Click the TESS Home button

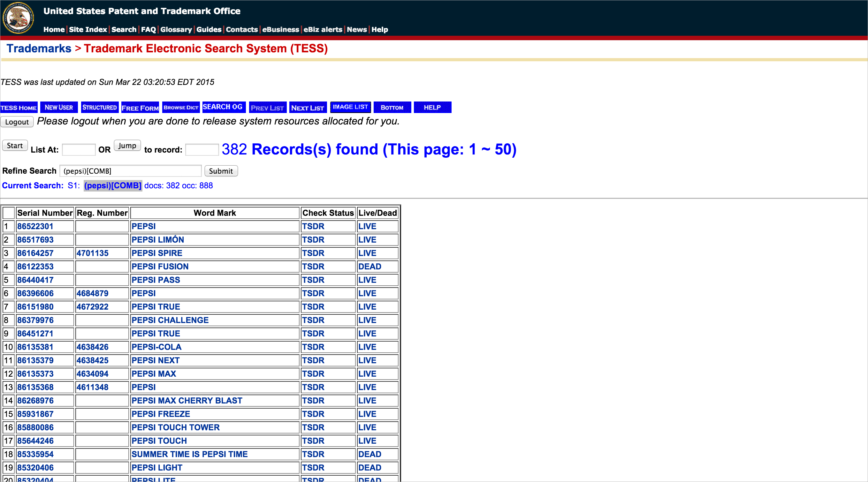[x=19, y=108]
